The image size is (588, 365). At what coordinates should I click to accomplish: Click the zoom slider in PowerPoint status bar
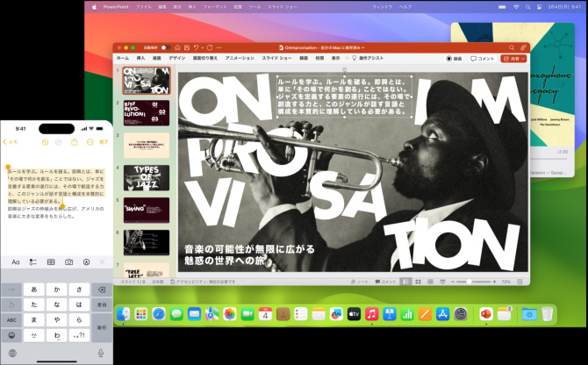[473, 282]
